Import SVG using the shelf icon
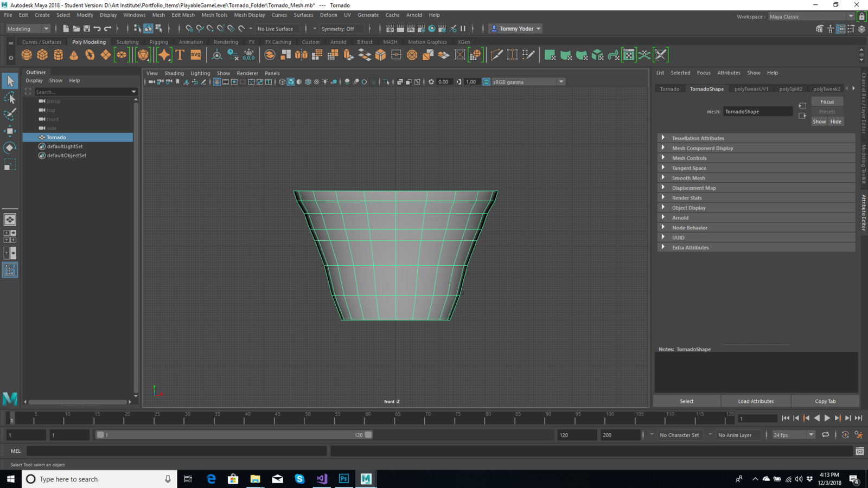868x488 pixels. point(196,55)
